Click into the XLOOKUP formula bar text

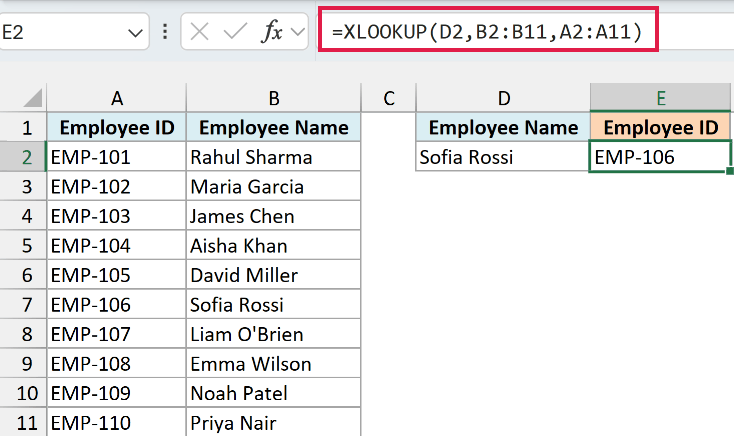point(487,32)
